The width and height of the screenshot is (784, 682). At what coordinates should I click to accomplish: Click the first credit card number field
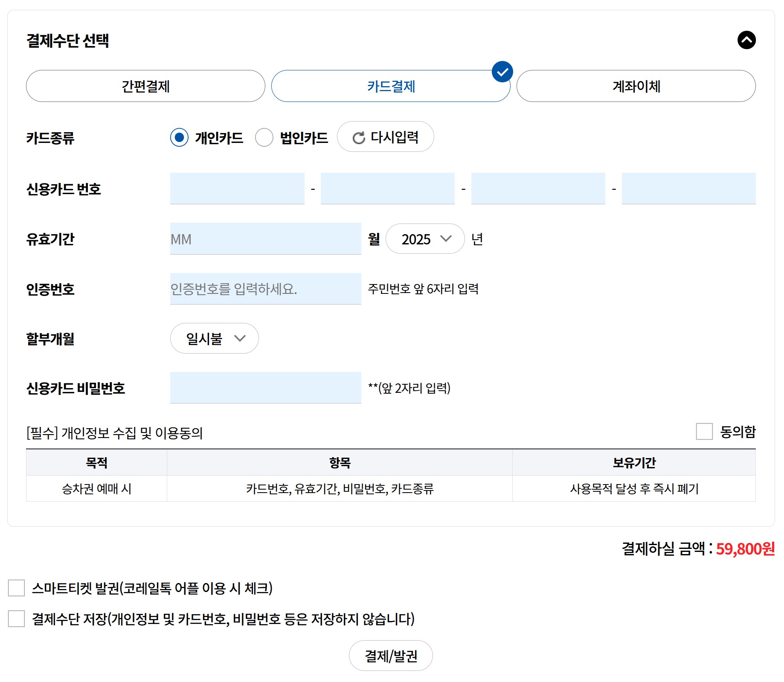[237, 188]
